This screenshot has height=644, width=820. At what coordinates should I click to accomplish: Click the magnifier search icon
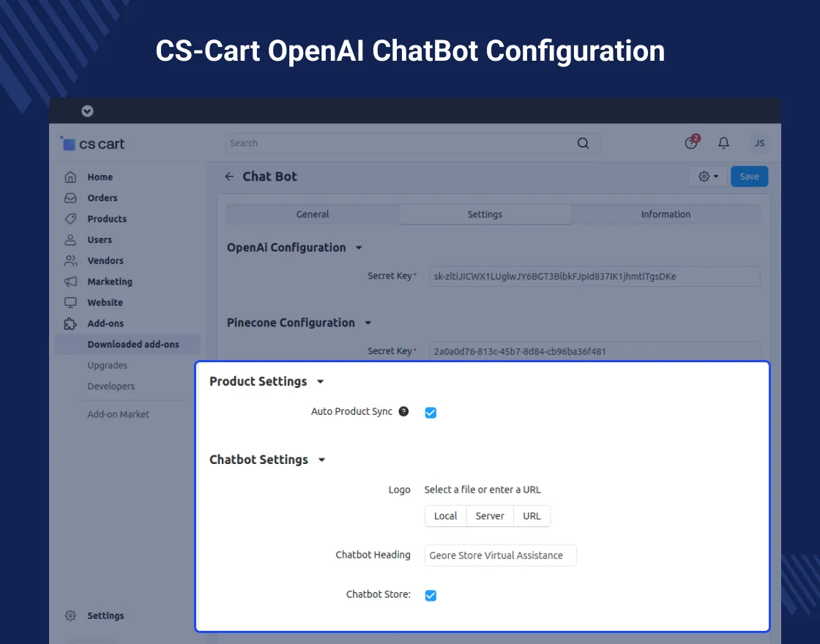coord(583,143)
